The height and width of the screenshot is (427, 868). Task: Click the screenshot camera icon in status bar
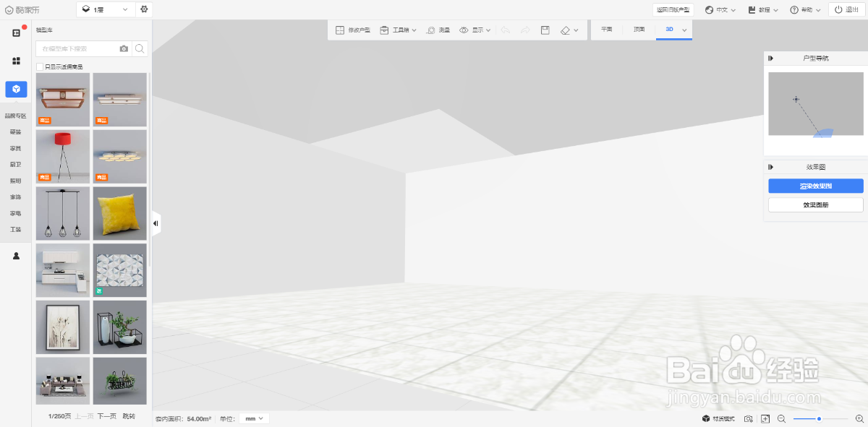[749, 418]
